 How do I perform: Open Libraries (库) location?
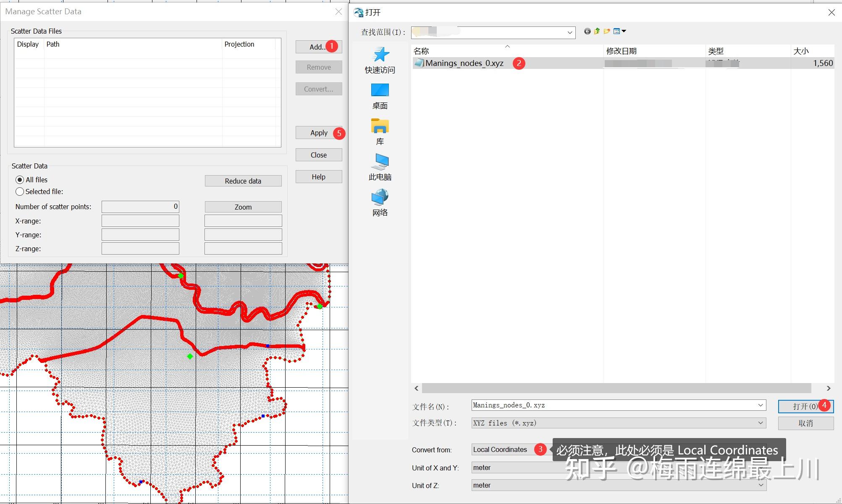click(x=380, y=132)
